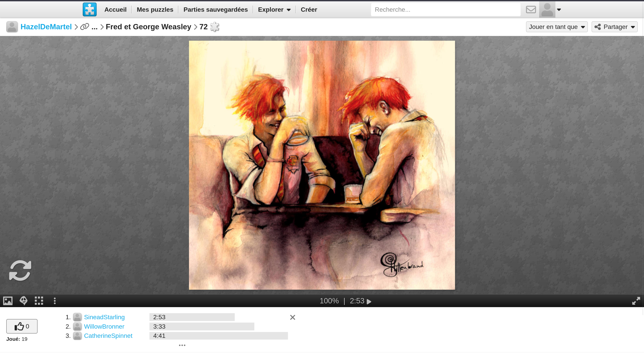
Task: Toggle the image preview icon
Action: click(8, 301)
